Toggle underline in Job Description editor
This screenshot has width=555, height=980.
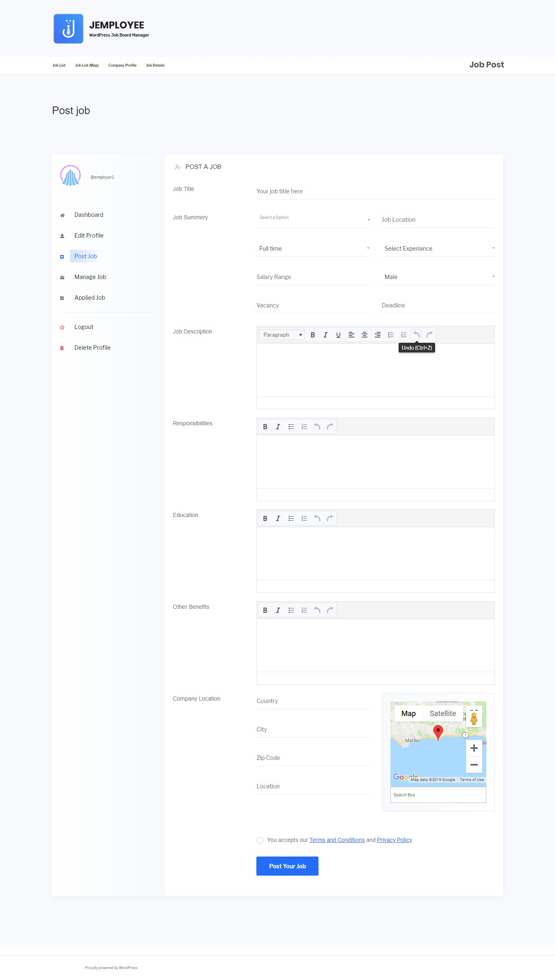[x=338, y=335]
